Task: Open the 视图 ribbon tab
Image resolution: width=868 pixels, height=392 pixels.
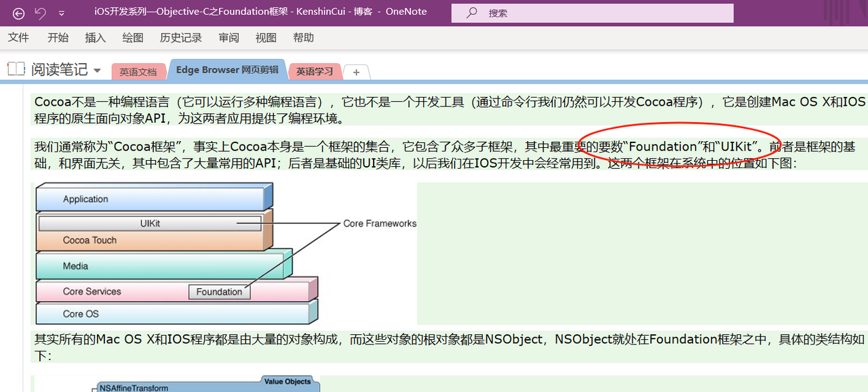Action: click(266, 37)
